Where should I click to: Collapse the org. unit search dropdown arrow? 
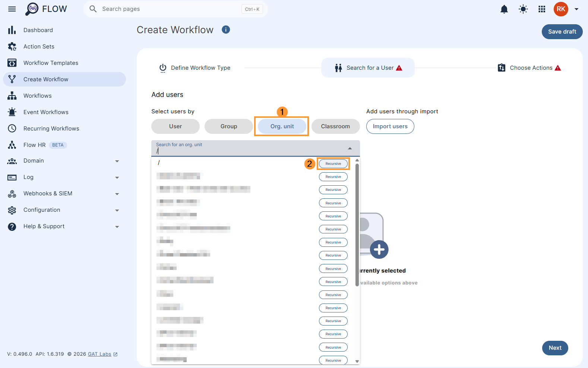point(350,148)
